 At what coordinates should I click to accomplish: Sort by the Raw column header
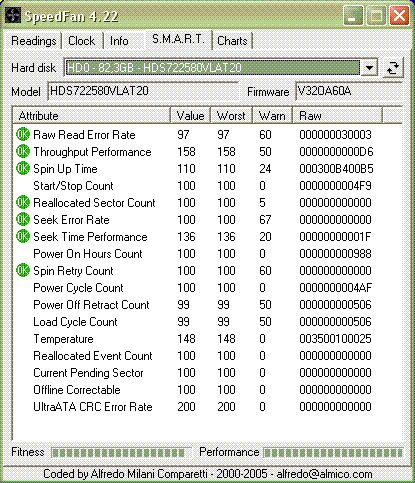click(x=337, y=116)
